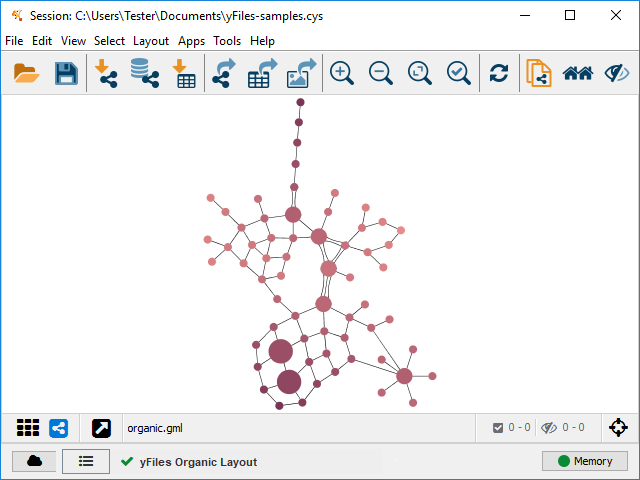Open the Layout menu

coord(151,41)
